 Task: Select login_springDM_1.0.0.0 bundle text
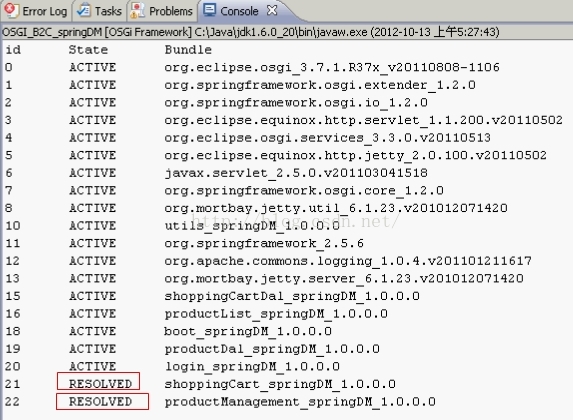click(252, 366)
